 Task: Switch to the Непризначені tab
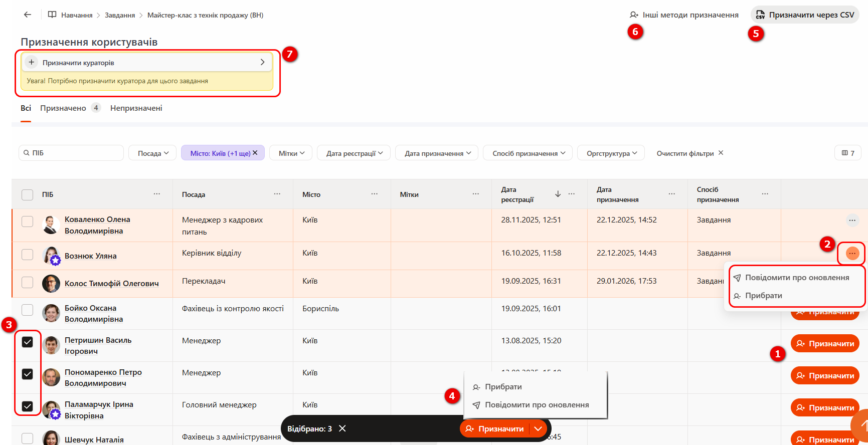pos(136,108)
